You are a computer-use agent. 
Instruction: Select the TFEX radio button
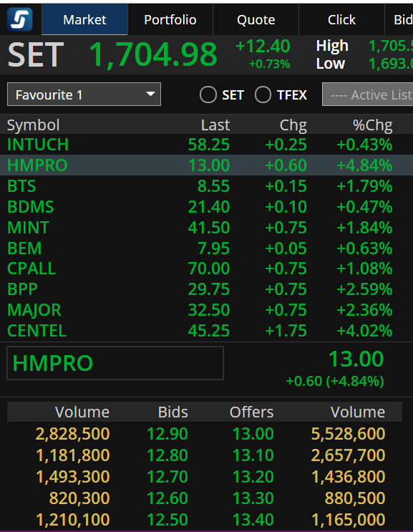tap(263, 95)
